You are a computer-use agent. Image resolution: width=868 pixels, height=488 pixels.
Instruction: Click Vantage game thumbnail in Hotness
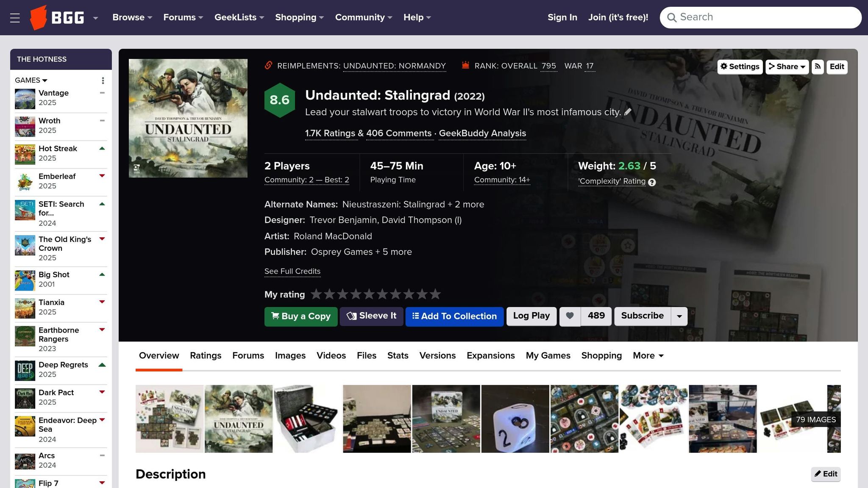click(25, 99)
